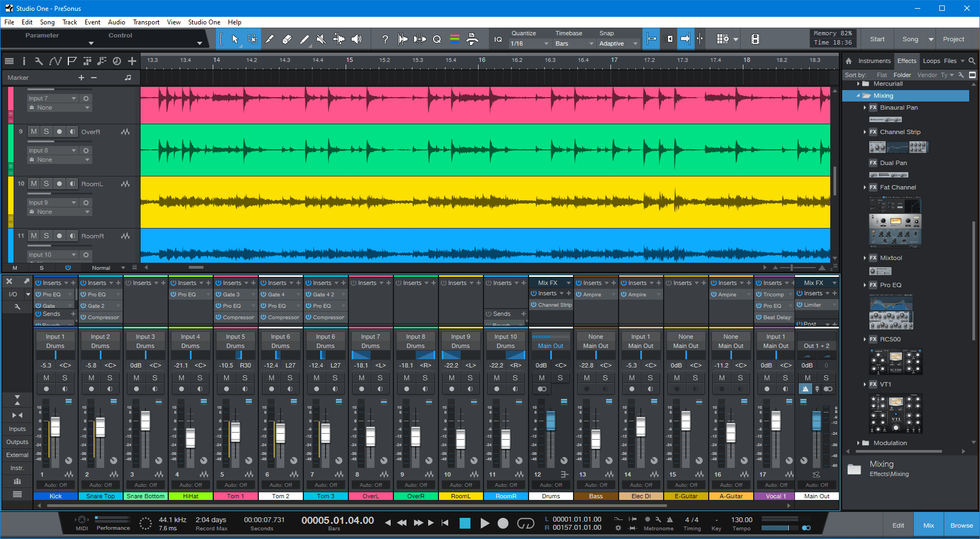
Task: Open the Audio menu
Action: (117, 22)
